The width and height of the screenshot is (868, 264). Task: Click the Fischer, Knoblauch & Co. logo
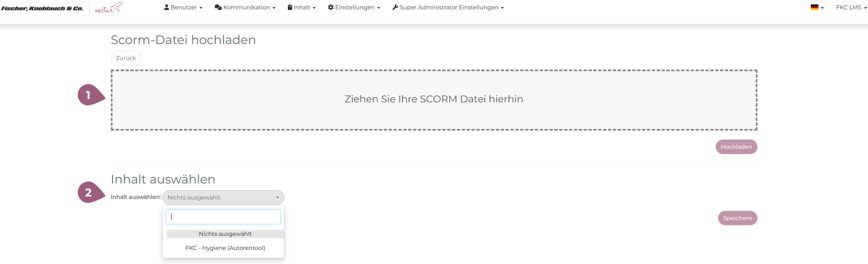42,8
